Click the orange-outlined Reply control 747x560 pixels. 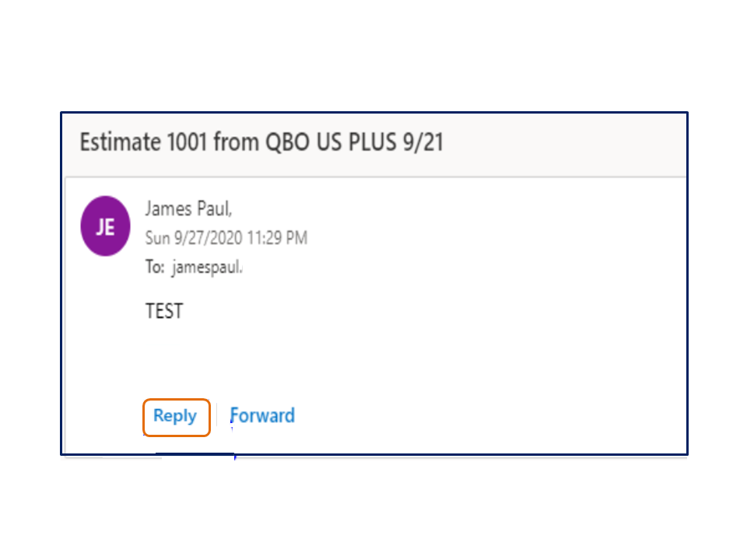(x=175, y=416)
